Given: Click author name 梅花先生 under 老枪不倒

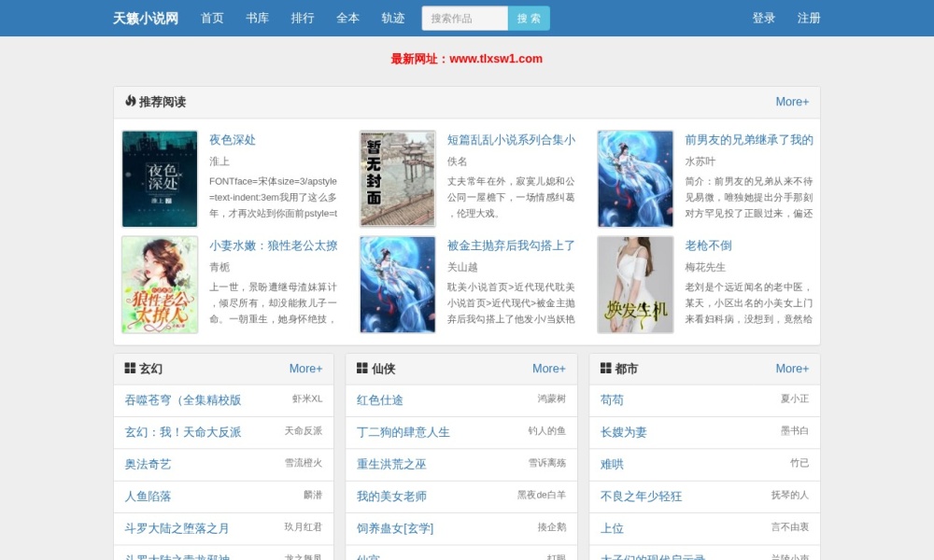Looking at the screenshot, I should point(705,267).
